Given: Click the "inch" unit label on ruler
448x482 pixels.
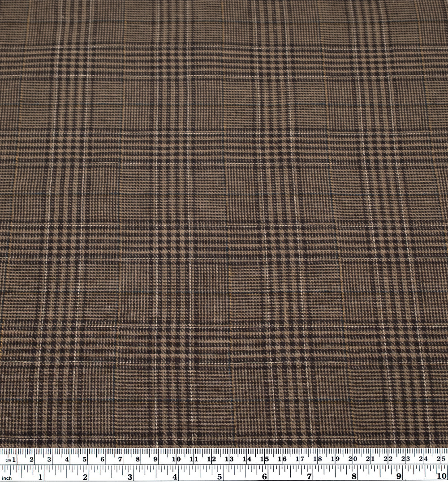Looking at the screenshot, I should point(7,478).
